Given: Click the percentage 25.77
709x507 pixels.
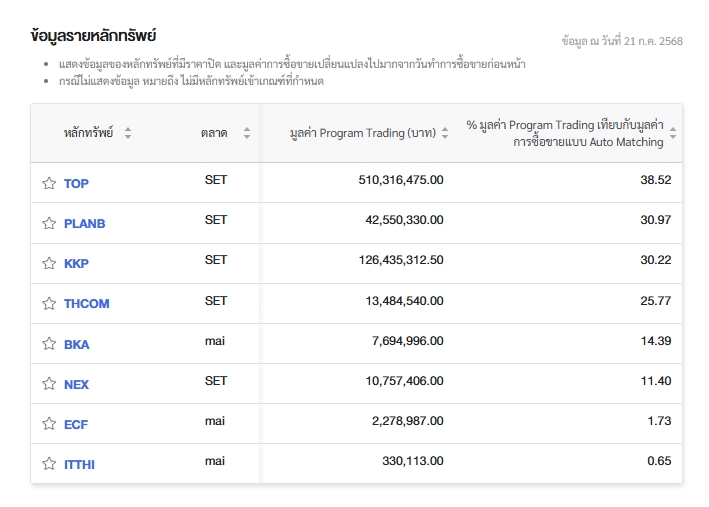Looking at the screenshot, I should click(x=656, y=301).
